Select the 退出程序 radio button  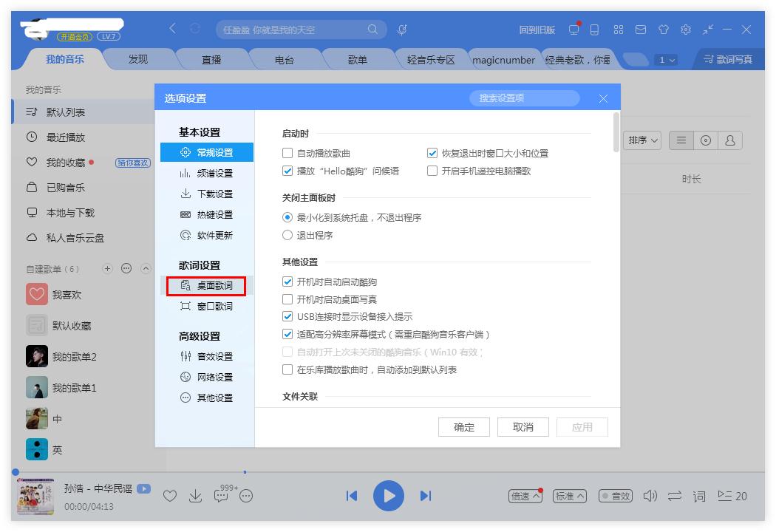point(286,236)
